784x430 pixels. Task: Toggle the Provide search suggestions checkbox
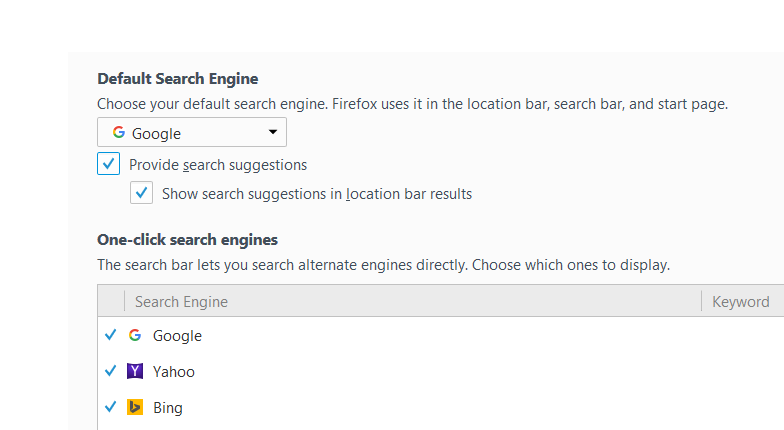click(x=108, y=164)
